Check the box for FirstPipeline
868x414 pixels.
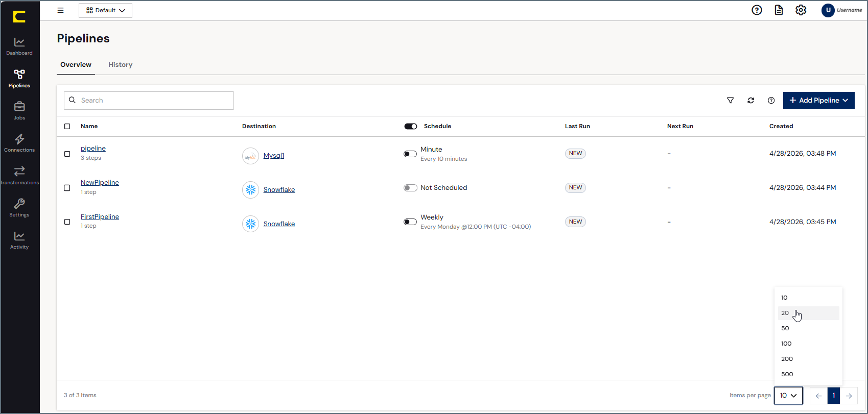[x=67, y=222]
